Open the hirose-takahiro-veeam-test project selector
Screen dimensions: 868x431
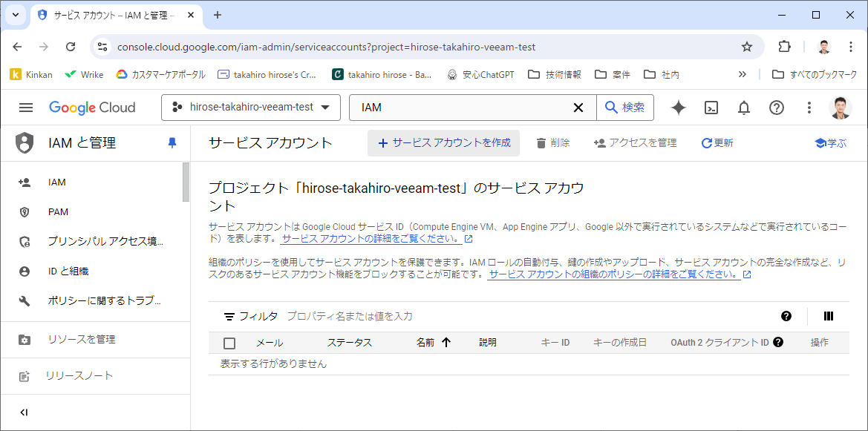click(x=251, y=108)
